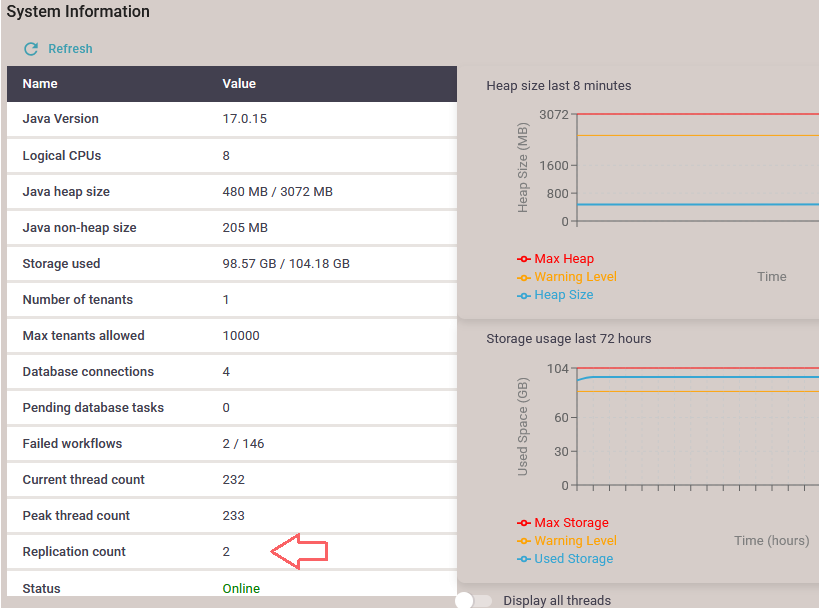Select the Peak thread count row label
Screen dimensions: 819x608
tap(76, 516)
